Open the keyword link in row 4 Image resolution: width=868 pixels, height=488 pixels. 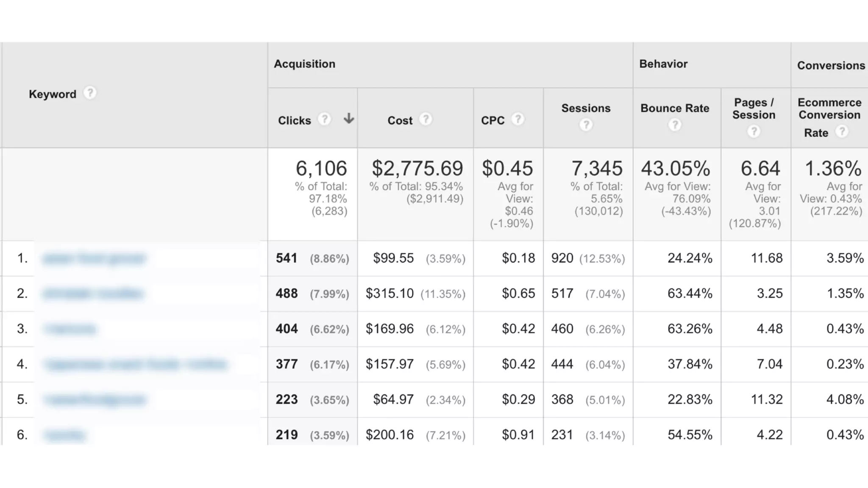coord(136,364)
